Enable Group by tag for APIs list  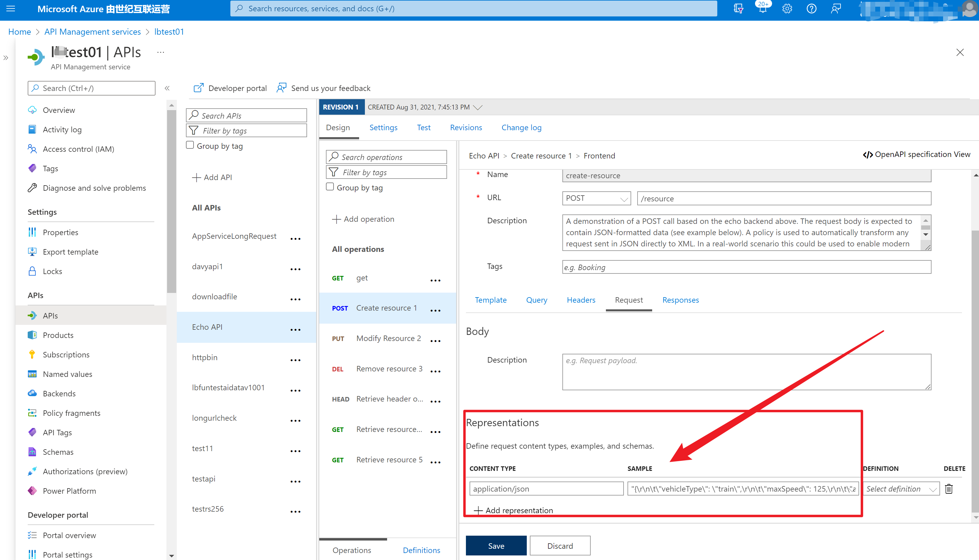pos(190,145)
